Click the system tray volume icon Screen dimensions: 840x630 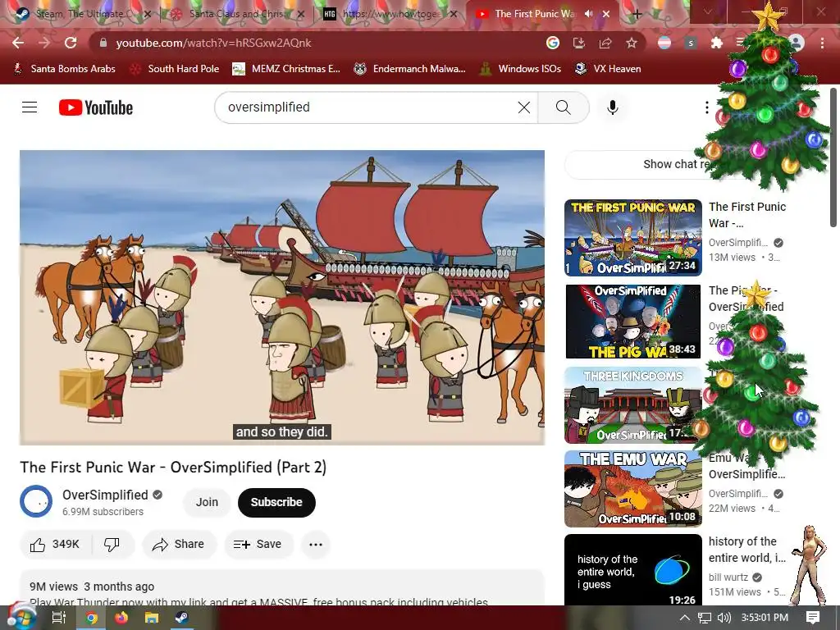pyautogui.click(x=724, y=618)
